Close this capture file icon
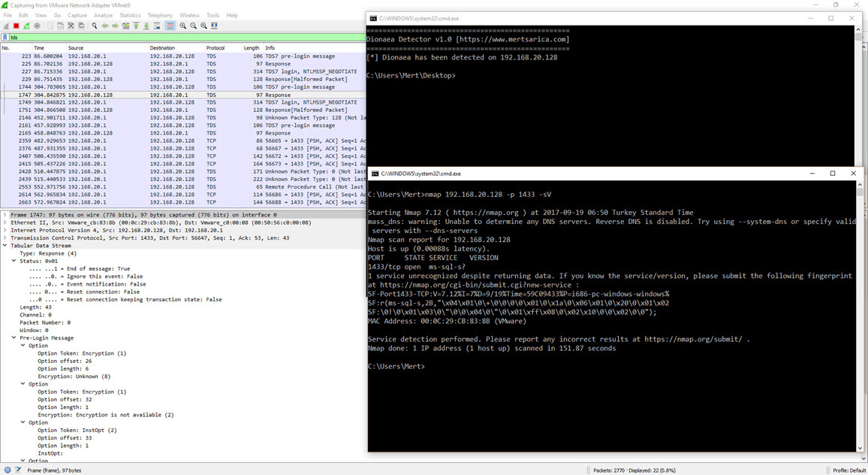The image size is (868, 475). click(71, 26)
